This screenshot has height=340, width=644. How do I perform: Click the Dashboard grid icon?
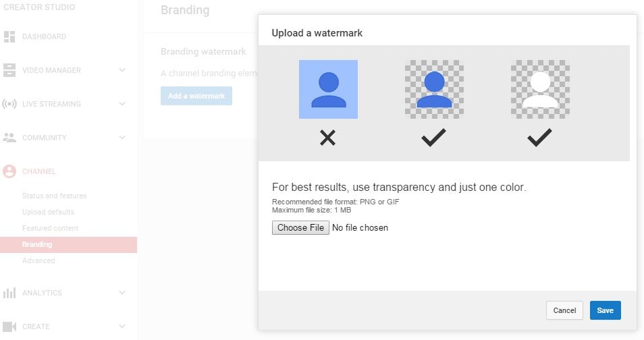[9, 36]
